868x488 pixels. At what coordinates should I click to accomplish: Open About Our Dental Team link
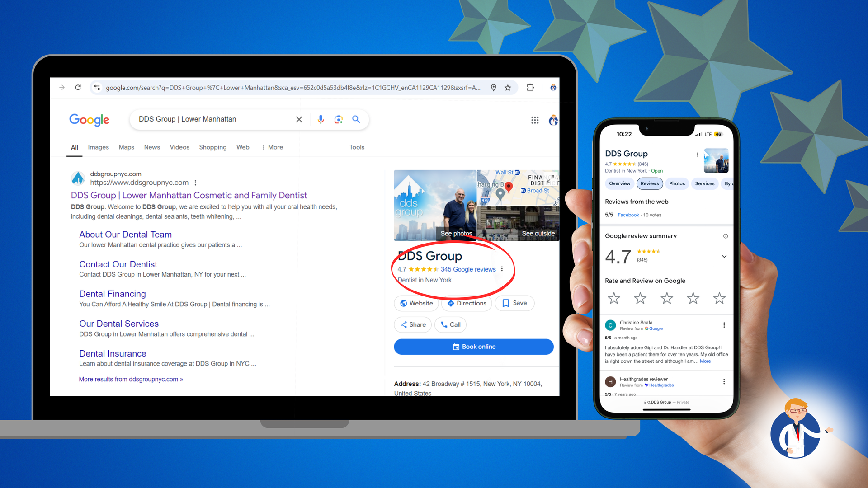(x=125, y=235)
